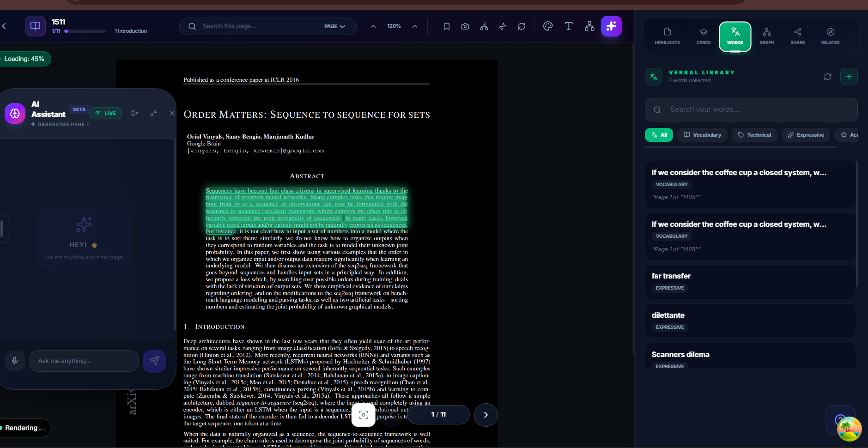Select the text tool T icon
This screenshot has height=448, width=868.
(x=569, y=26)
